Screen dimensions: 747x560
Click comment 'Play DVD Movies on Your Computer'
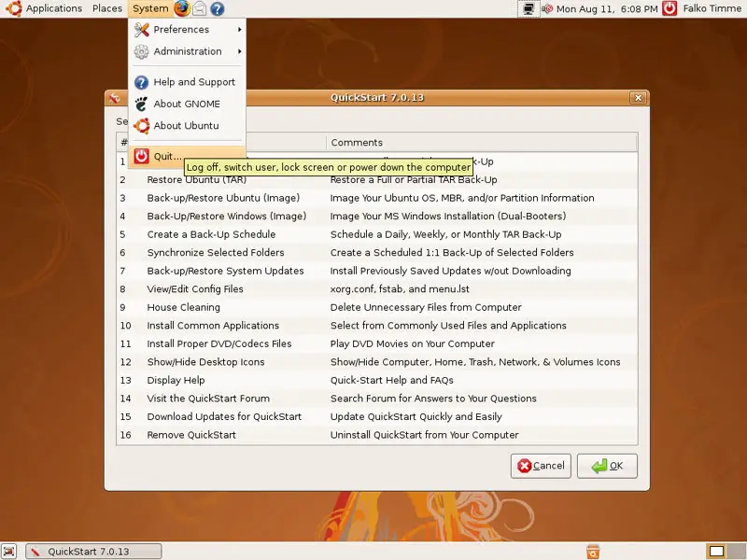click(413, 343)
